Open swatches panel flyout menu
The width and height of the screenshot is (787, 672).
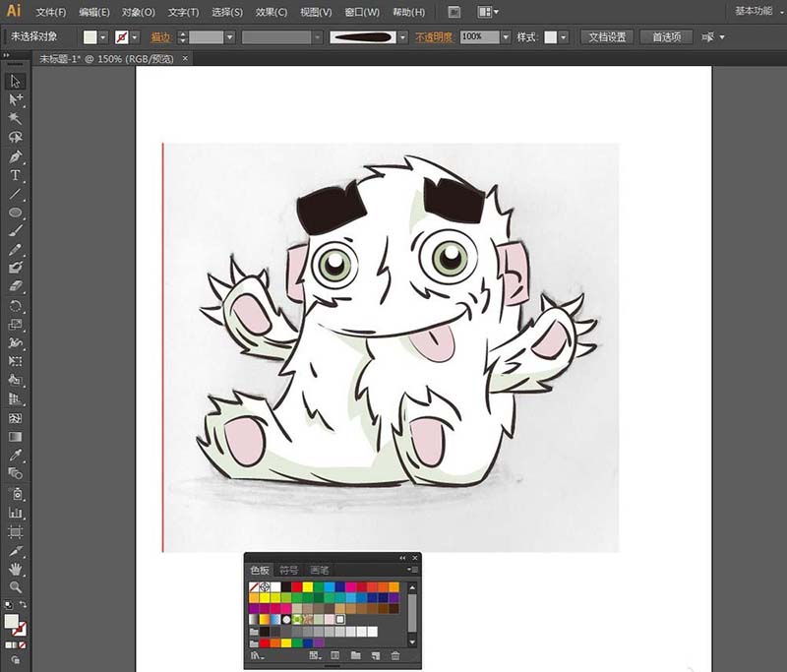click(x=412, y=570)
